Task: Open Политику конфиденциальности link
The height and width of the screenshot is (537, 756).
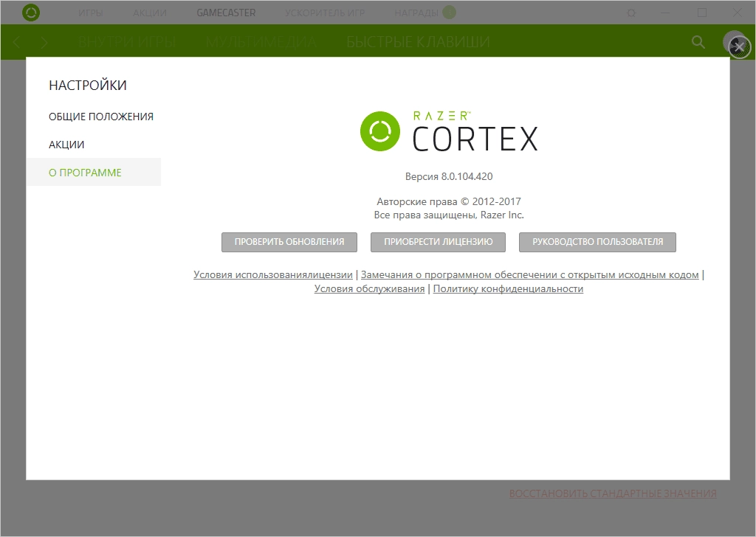Action: [x=508, y=288]
